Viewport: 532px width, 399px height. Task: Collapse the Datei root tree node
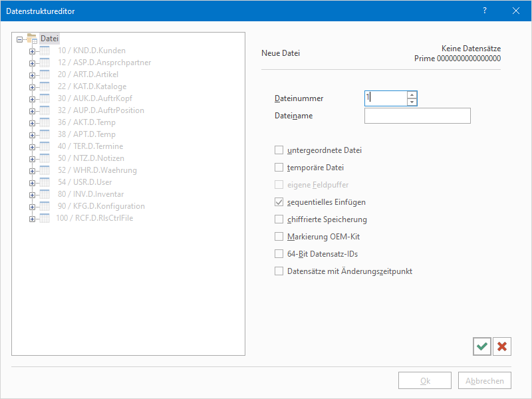point(19,39)
